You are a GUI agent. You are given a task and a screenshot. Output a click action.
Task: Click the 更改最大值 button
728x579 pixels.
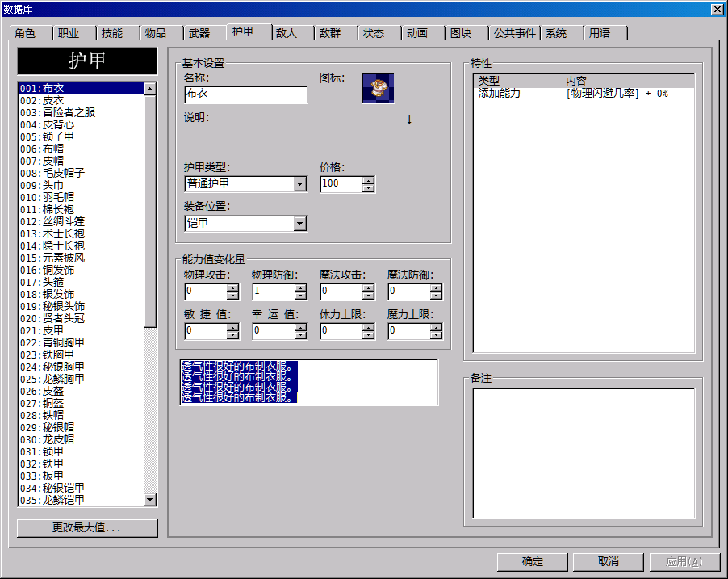tap(87, 528)
